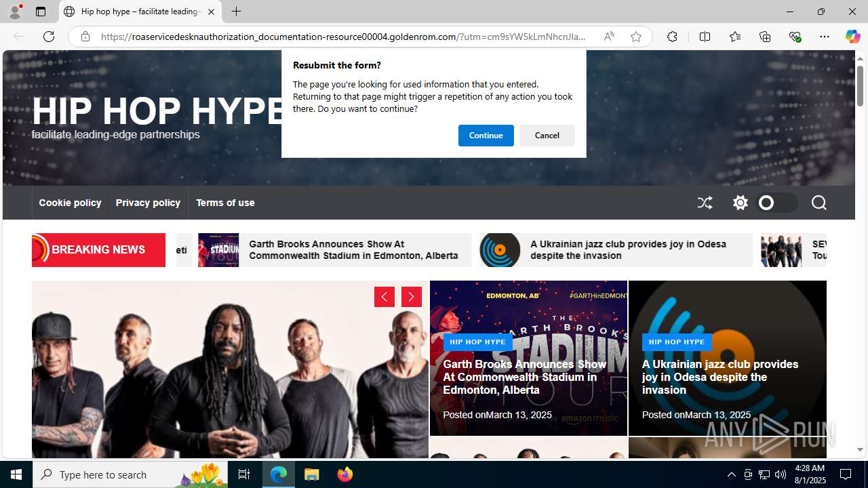View site information icon in the address bar

(x=85, y=37)
